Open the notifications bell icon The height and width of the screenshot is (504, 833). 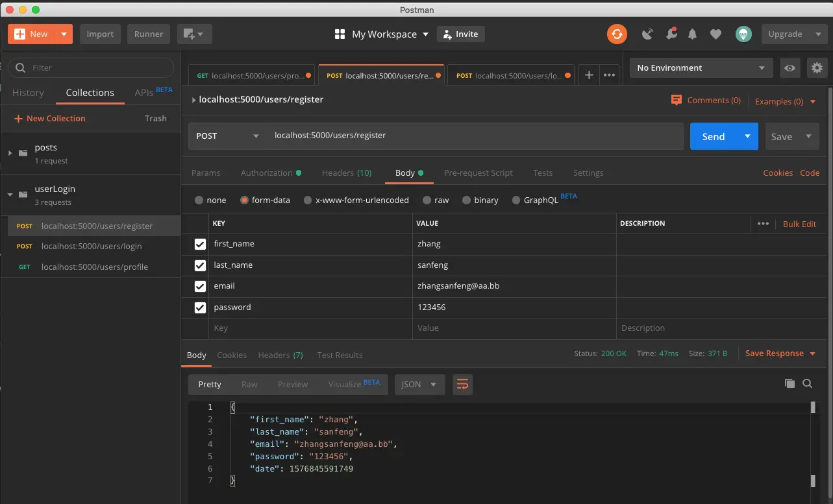pyautogui.click(x=693, y=34)
